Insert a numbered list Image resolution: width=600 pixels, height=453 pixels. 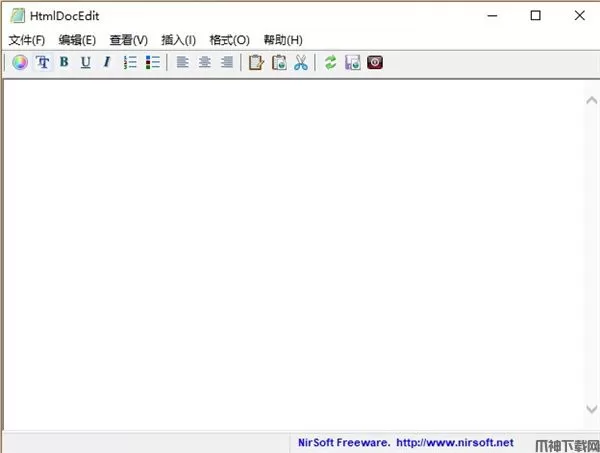coord(130,62)
